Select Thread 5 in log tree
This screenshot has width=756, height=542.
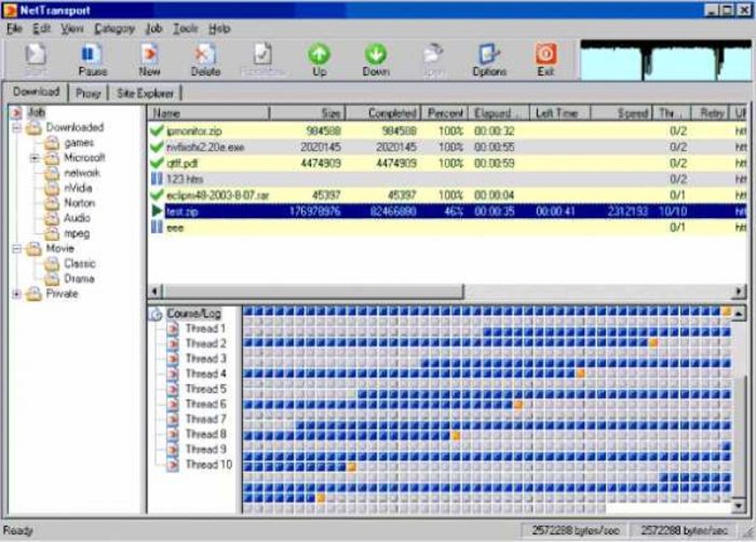[206, 389]
